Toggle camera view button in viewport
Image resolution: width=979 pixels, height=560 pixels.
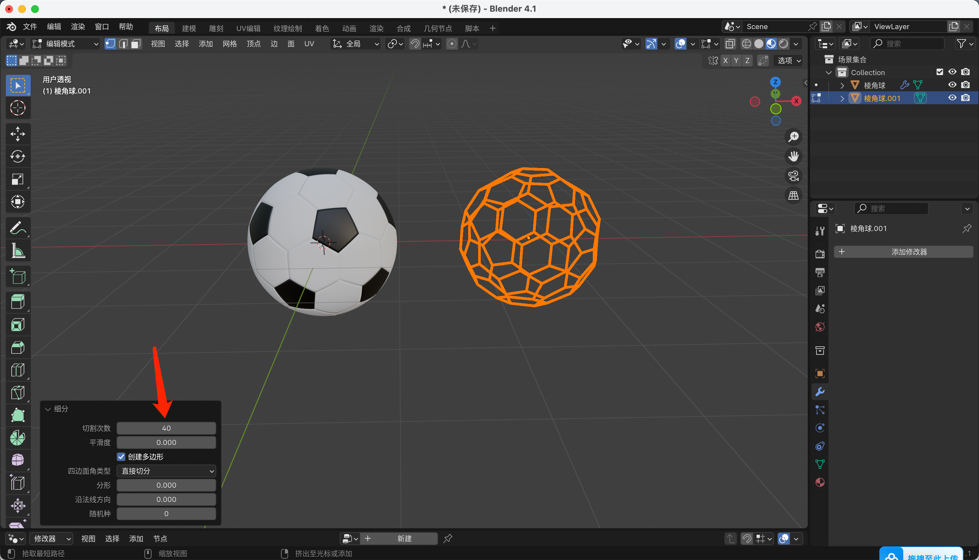(x=793, y=176)
